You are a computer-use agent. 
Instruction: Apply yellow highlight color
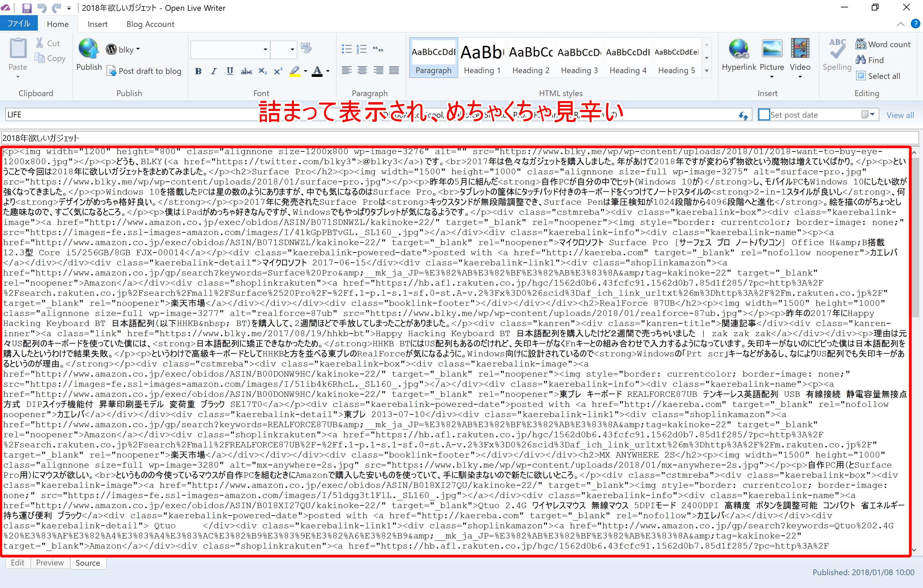295,71
